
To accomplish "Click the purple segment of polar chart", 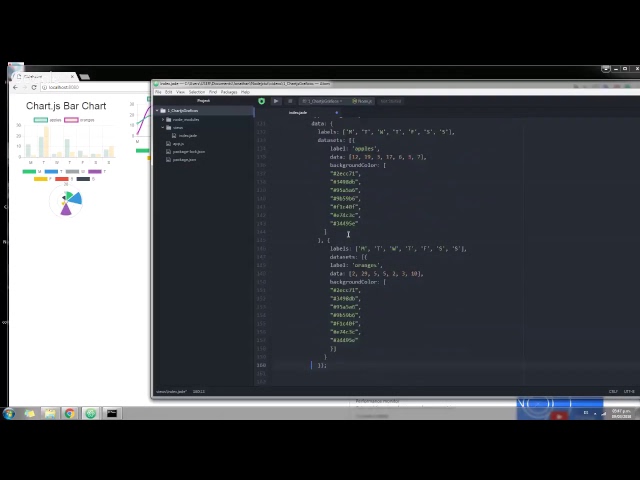I will coord(66,210).
